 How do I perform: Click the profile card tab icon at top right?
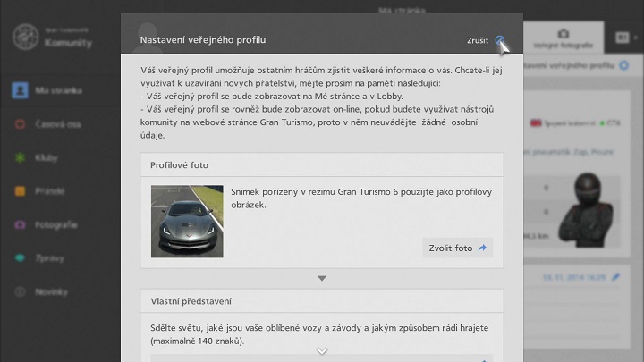[623, 37]
